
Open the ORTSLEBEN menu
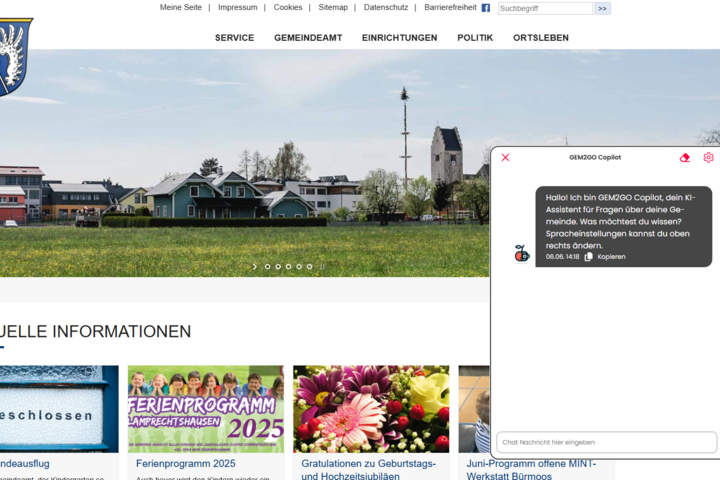[x=541, y=38]
